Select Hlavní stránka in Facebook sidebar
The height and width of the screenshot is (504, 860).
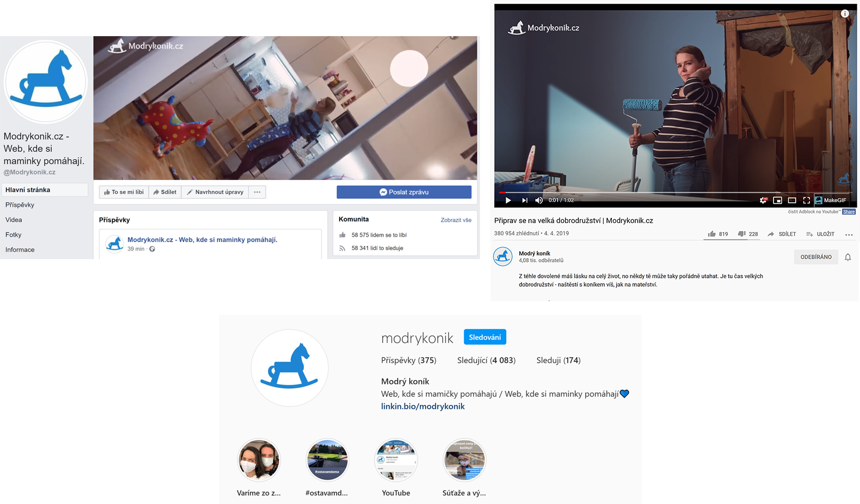[x=45, y=190]
